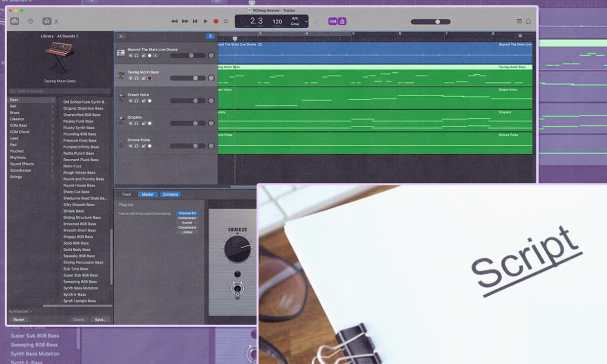Start recording with the red Record button
This screenshot has height=364, width=607.
point(216,21)
